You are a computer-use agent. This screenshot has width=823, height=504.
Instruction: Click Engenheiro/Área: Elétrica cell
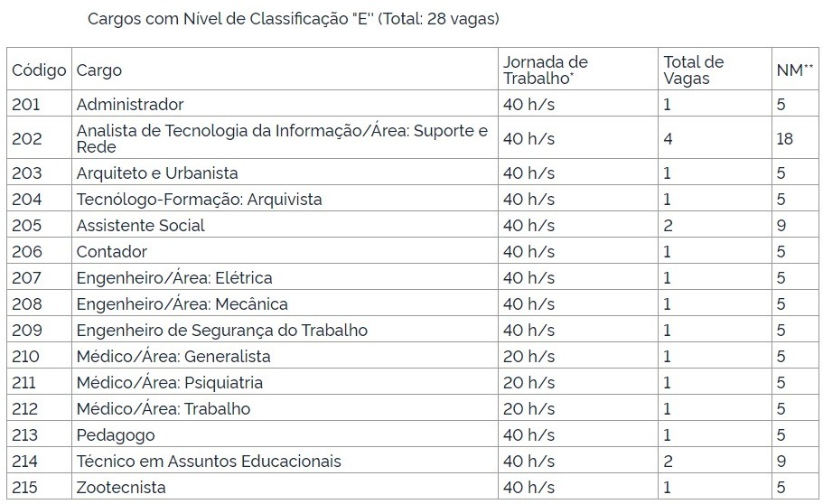click(174, 277)
